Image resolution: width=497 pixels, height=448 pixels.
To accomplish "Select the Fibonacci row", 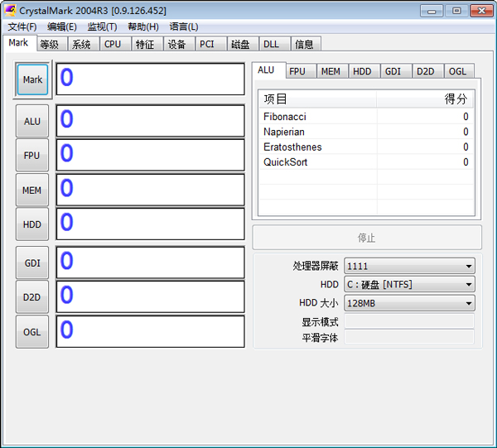I will click(366, 117).
